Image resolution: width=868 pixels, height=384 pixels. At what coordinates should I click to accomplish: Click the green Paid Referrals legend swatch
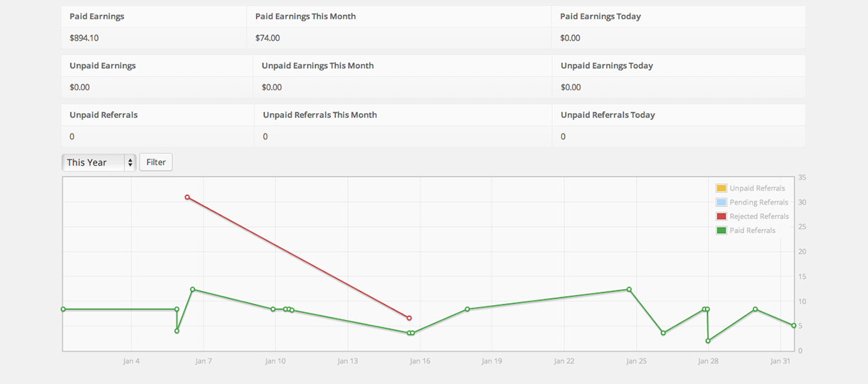point(721,230)
